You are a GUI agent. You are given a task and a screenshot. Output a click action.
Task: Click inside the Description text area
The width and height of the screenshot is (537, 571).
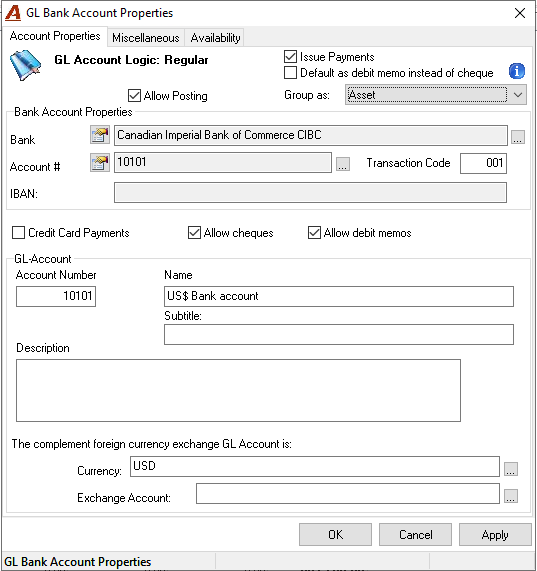[238, 390]
